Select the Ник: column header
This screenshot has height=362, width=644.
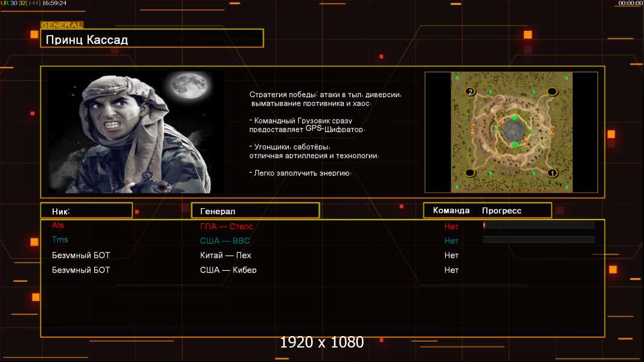point(86,211)
